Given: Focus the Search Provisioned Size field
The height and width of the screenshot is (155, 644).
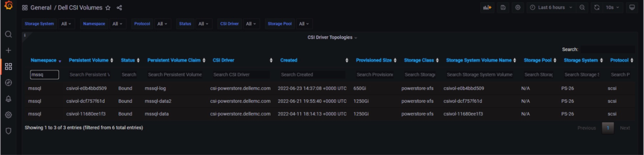Looking at the screenshot, I should click(375, 75).
